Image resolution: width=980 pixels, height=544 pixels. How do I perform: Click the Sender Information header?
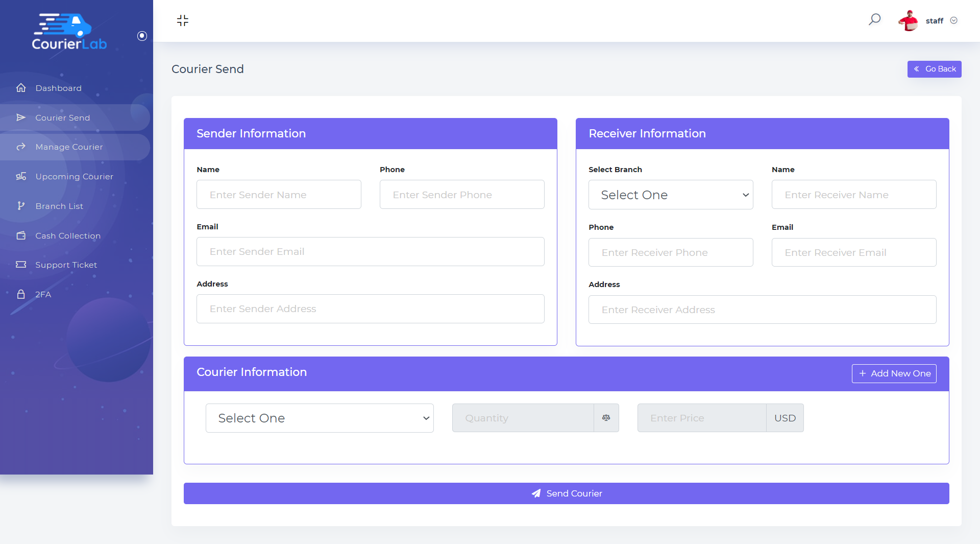(x=251, y=133)
